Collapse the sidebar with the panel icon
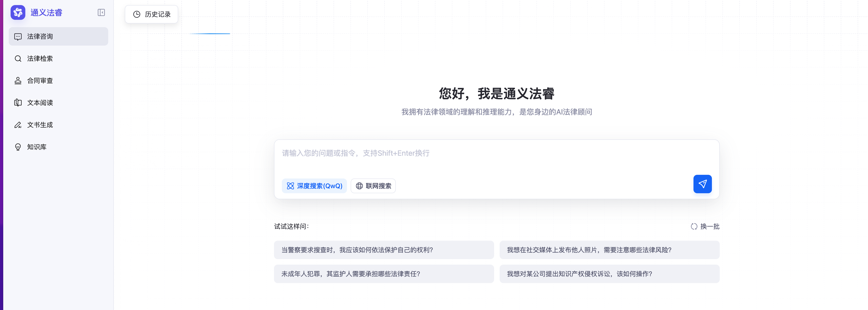The image size is (868, 310). point(101,12)
